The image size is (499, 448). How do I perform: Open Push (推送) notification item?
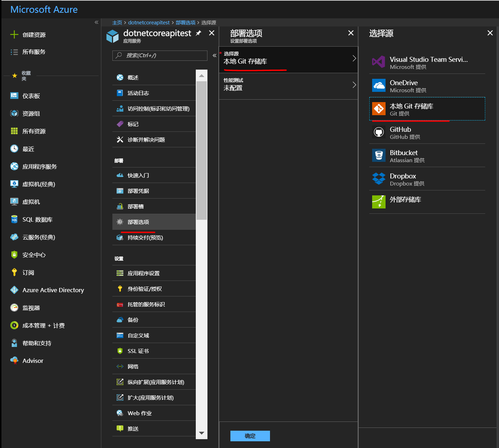[154, 429]
